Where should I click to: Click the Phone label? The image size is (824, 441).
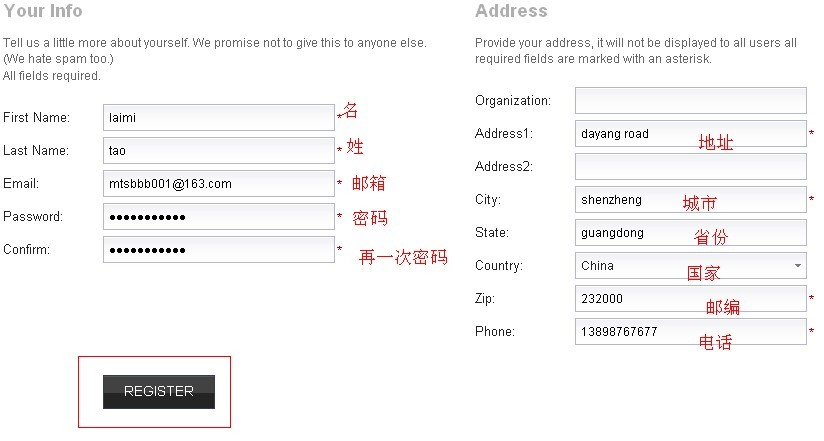click(x=495, y=332)
